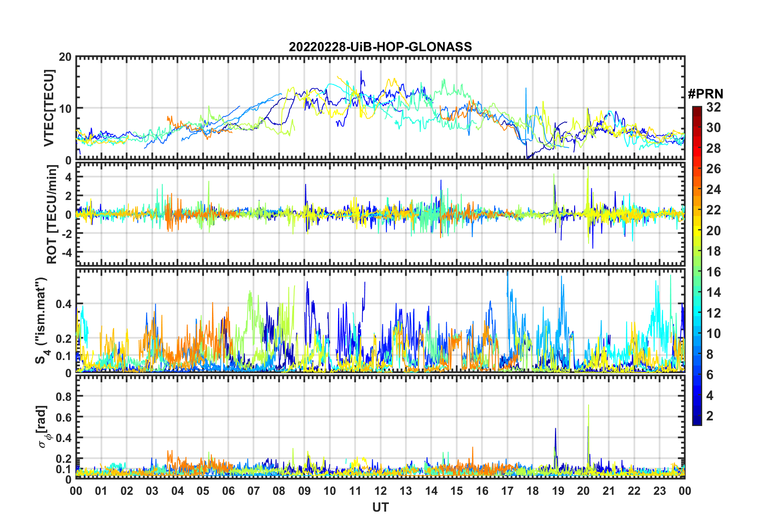
Task: Click the "#PRN" colorbar title
Action: 705,94
